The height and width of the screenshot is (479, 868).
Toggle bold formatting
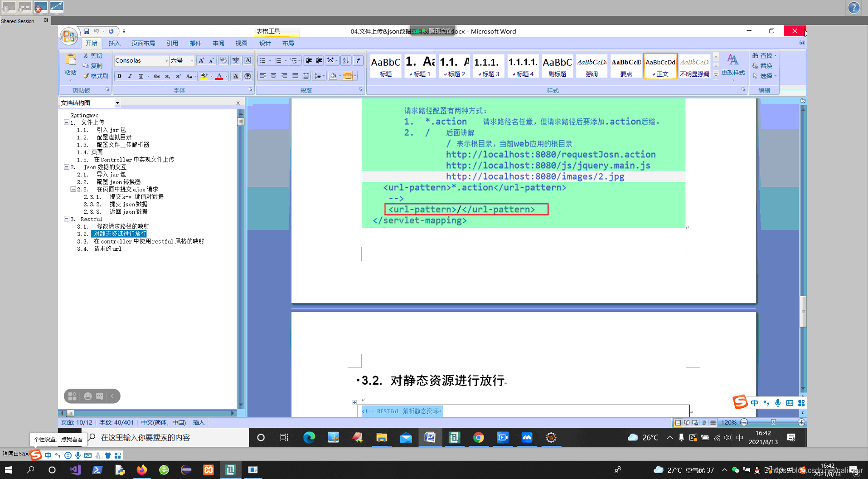(x=119, y=76)
